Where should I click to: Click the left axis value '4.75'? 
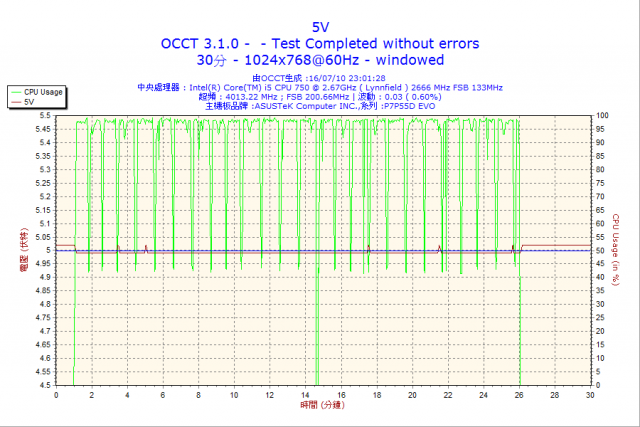[x=43, y=318]
